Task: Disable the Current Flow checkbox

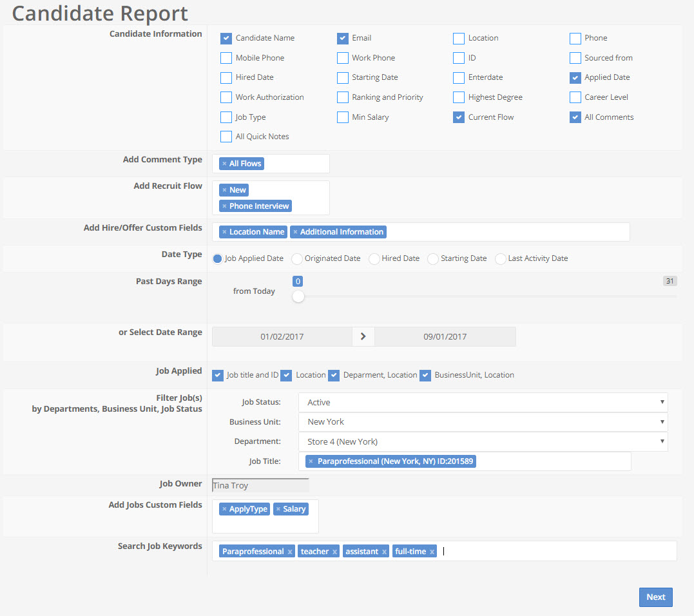Action: [458, 117]
